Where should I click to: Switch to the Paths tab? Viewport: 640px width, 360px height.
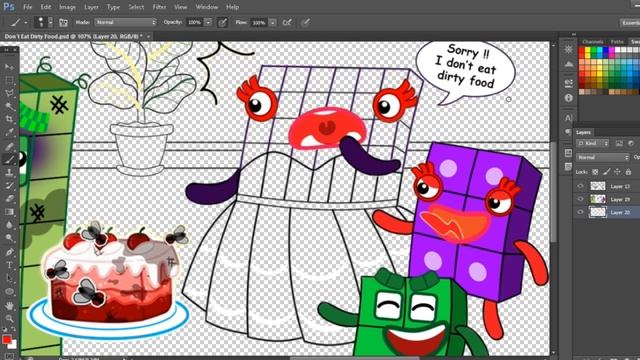[x=617, y=42]
